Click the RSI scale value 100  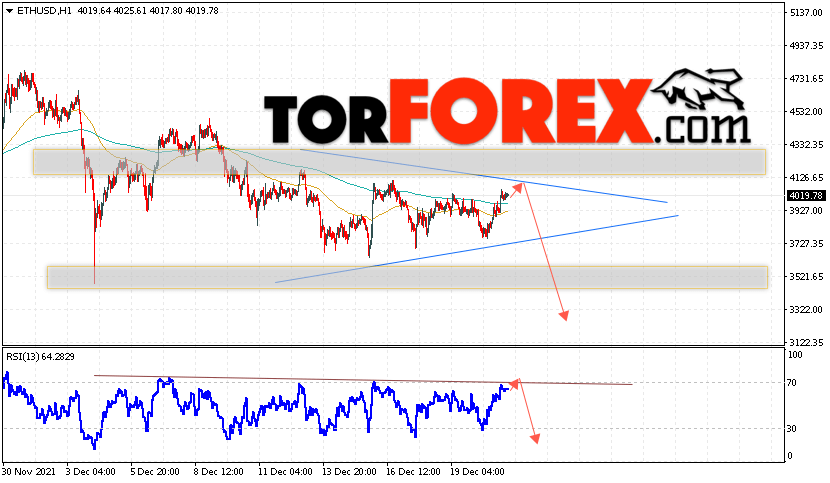coord(795,355)
